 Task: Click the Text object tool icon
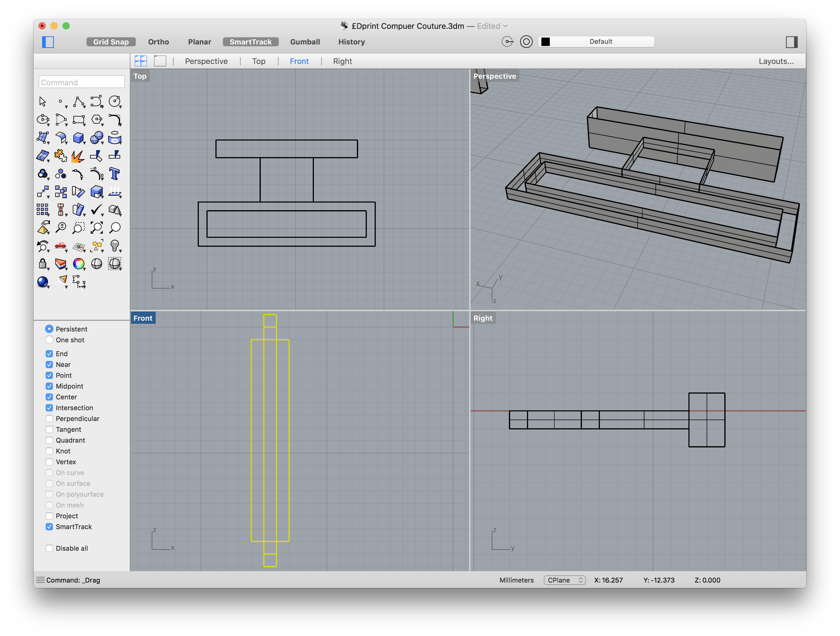(x=114, y=174)
